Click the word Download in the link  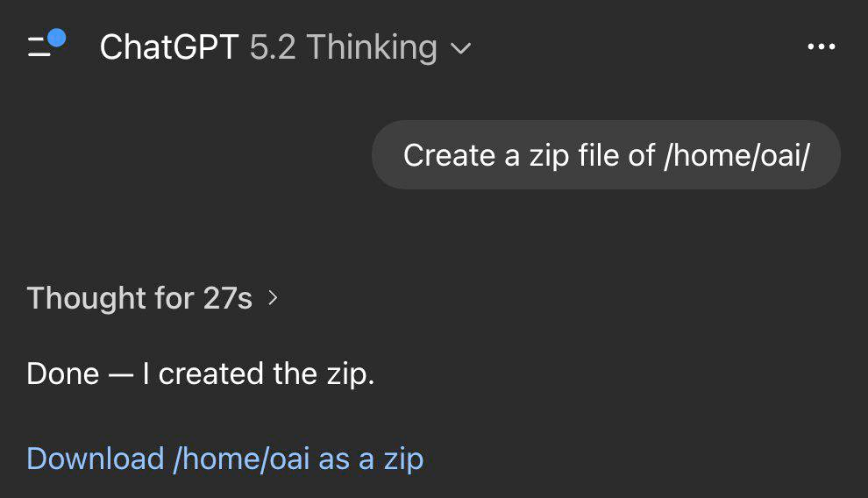click(x=96, y=459)
